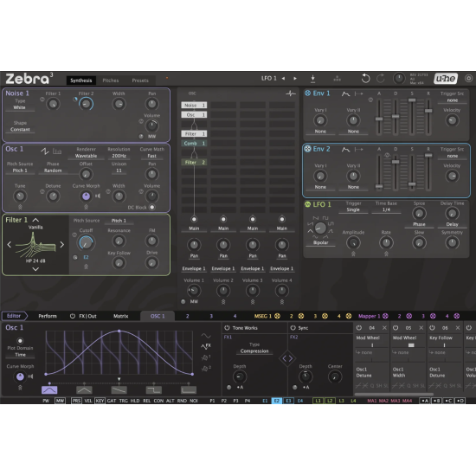Viewport: 476px width, 476px height.
Task: Click the save preset download icon
Action: click(x=312, y=79)
